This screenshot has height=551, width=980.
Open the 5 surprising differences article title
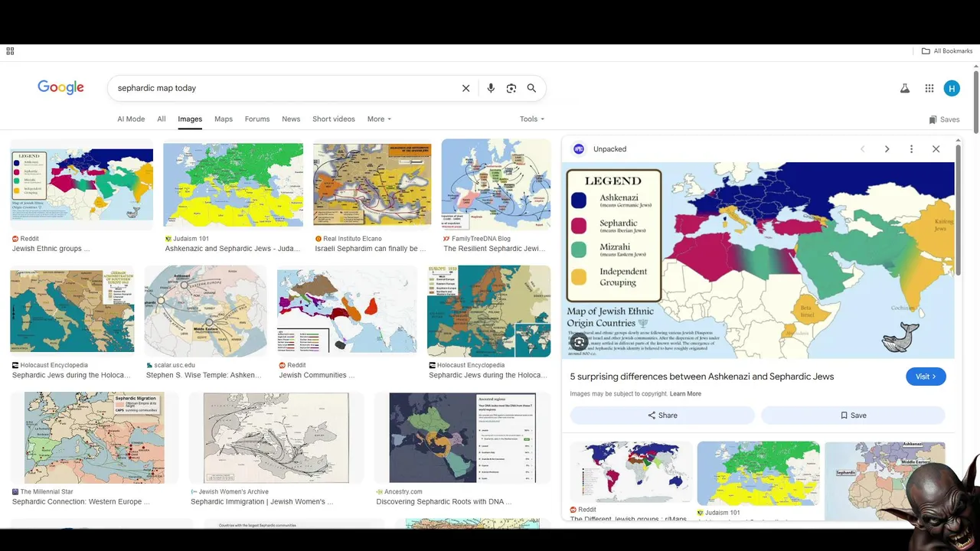click(702, 377)
